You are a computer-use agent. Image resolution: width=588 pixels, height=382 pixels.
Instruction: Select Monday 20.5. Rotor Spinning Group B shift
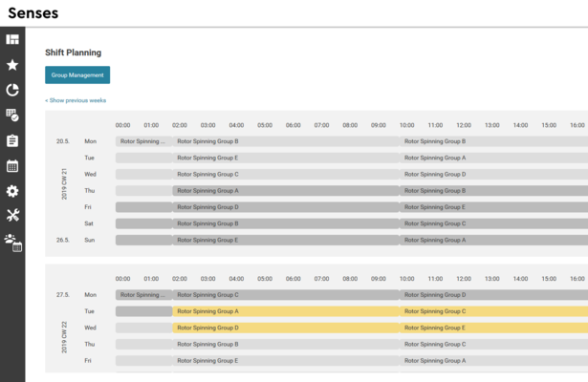pos(285,141)
